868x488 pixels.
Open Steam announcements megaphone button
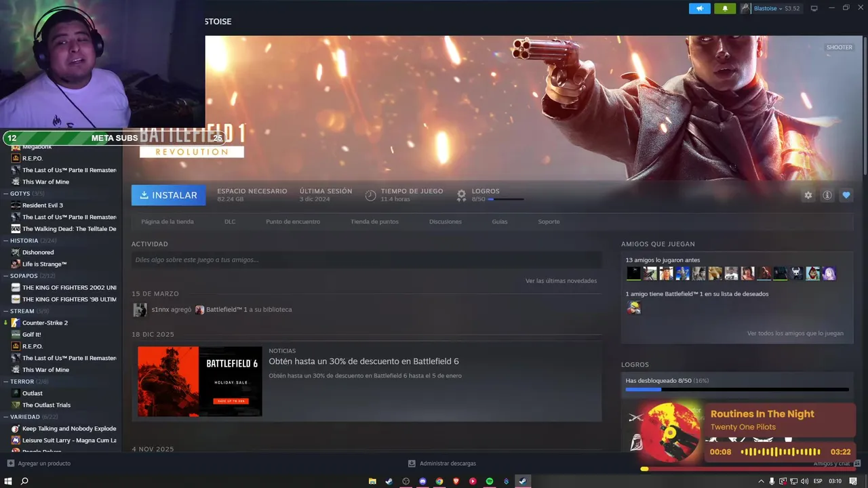700,8
